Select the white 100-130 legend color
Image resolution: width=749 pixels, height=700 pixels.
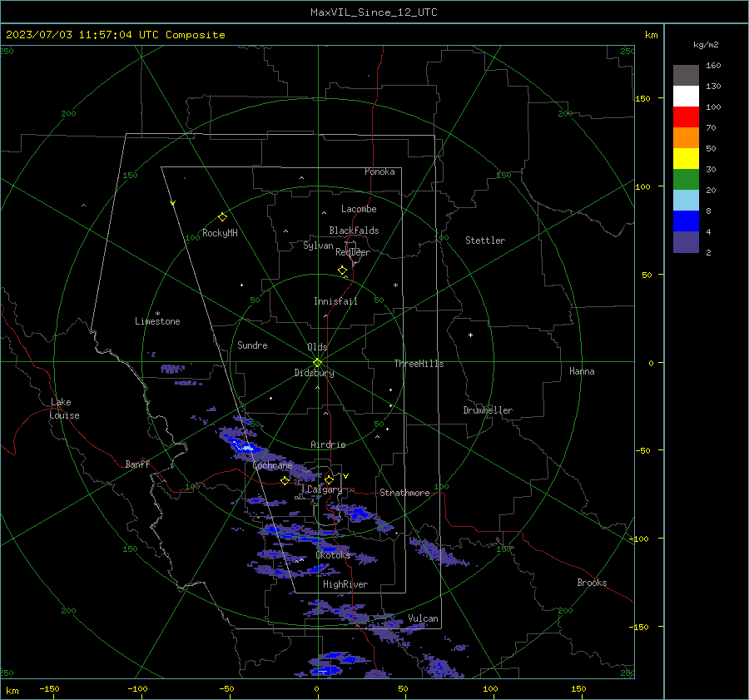click(686, 96)
